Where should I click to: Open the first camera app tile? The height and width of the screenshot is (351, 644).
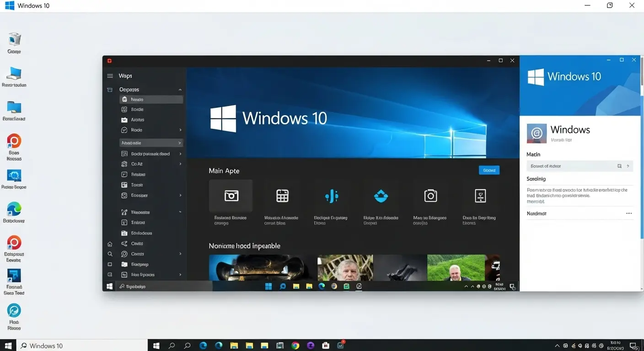[231, 196]
